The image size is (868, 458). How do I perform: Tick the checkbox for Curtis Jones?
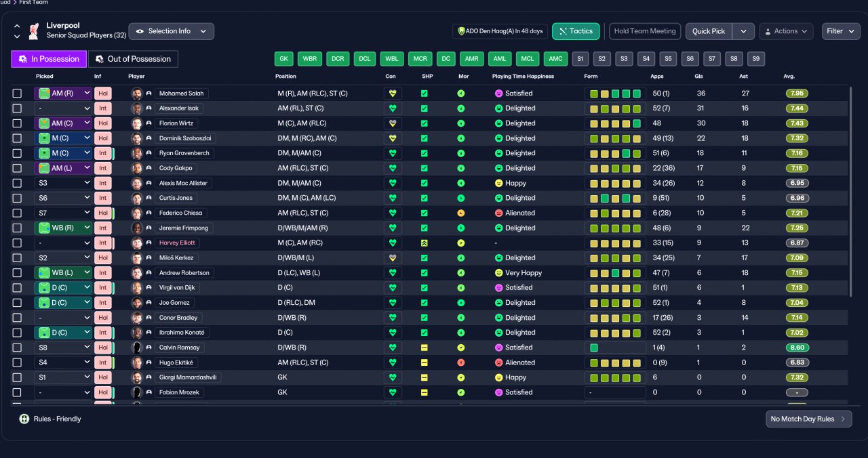click(17, 198)
